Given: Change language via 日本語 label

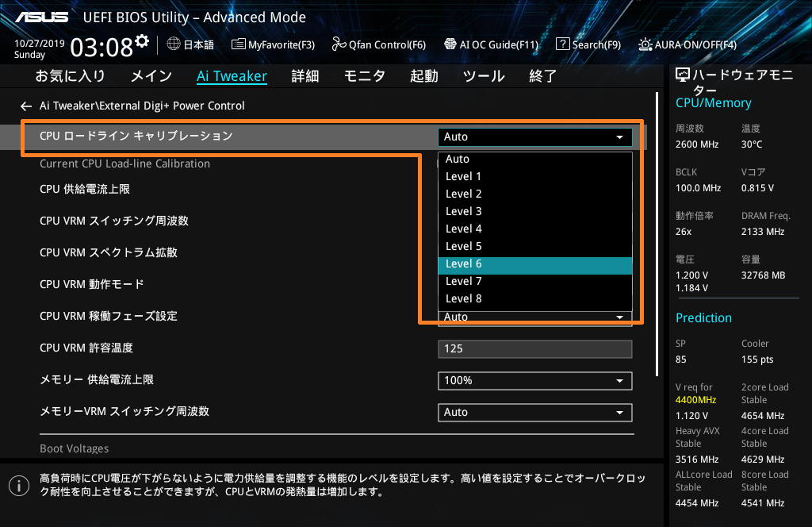Looking at the screenshot, I should coord(199,44).
